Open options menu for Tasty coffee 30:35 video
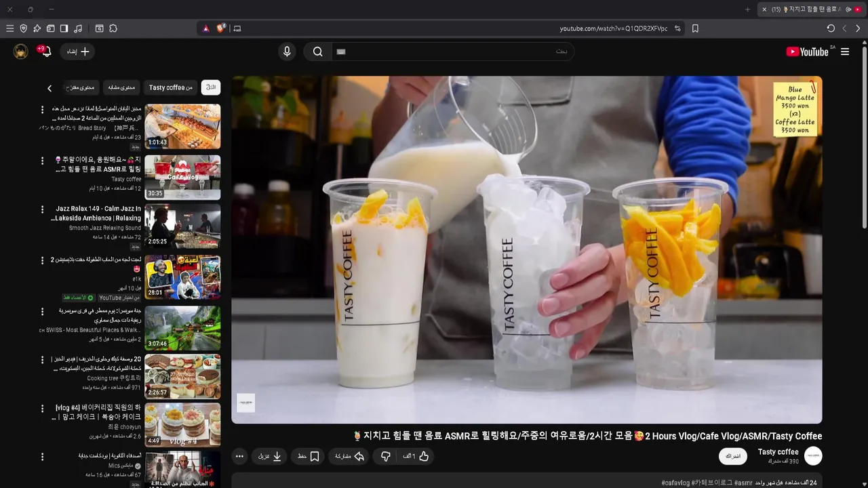The image size is (868, 488). pyautogui.click(x=42, y=161)
